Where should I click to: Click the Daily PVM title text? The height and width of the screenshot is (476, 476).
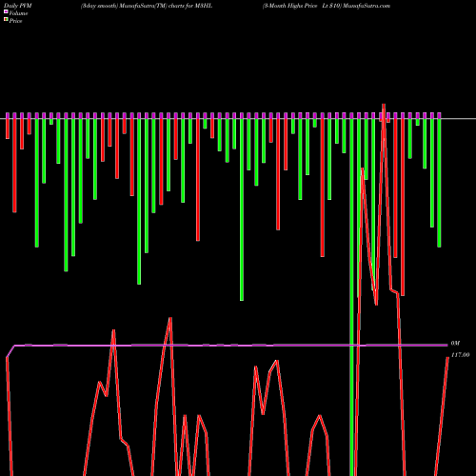pos(18,6)
